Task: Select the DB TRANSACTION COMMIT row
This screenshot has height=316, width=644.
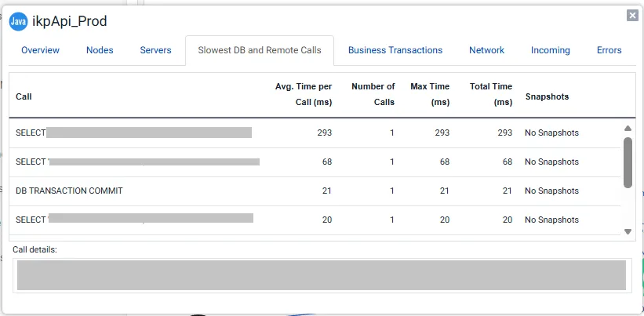Action: pyautogui.click(x=69, y=191)
